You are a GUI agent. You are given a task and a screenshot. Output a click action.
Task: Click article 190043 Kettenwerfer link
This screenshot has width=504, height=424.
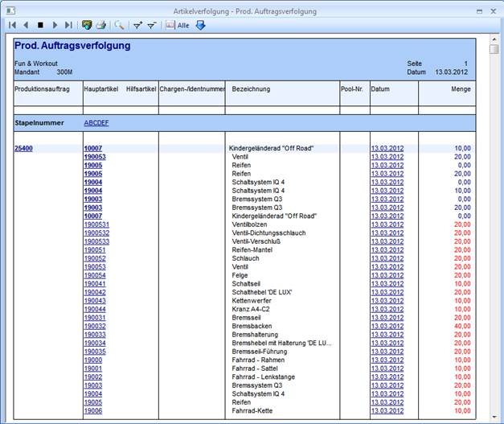coord(95,301)
